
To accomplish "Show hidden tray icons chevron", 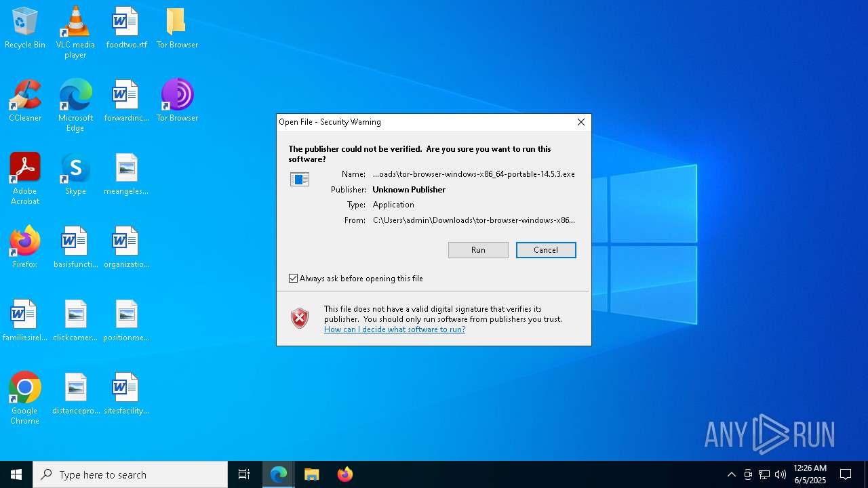I will click(731, 474).
